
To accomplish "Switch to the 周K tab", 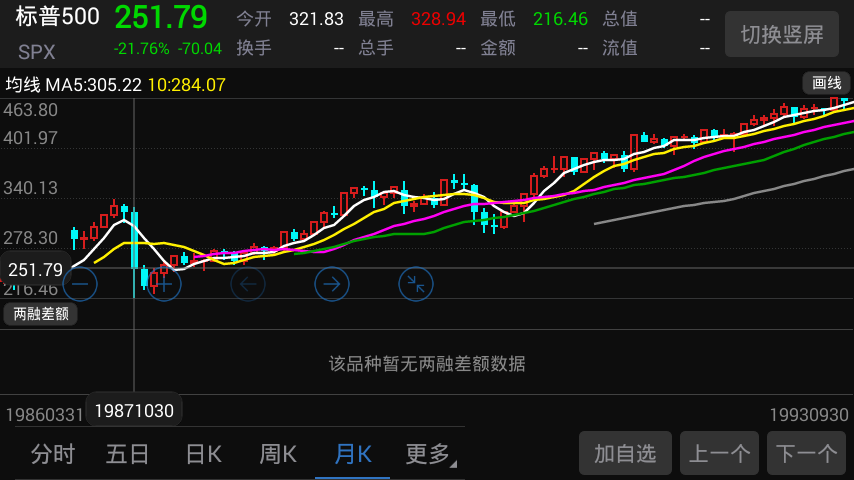I will click(x=278, y=454).
